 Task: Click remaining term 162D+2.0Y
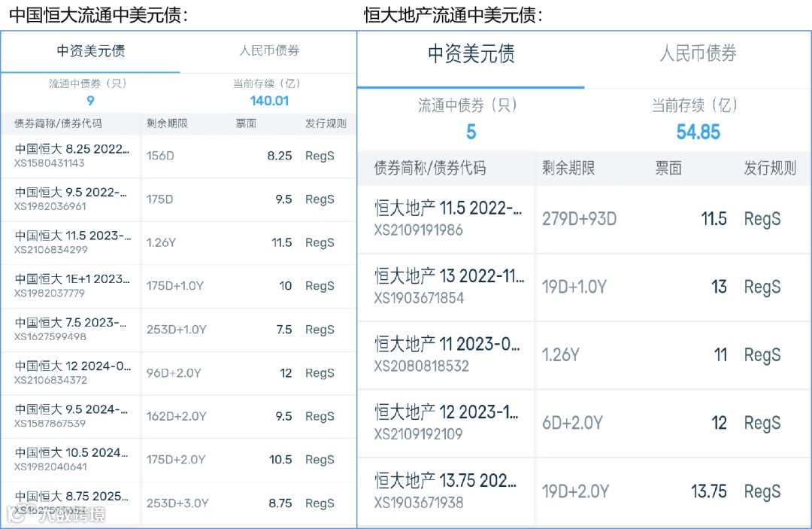[176, 417]
